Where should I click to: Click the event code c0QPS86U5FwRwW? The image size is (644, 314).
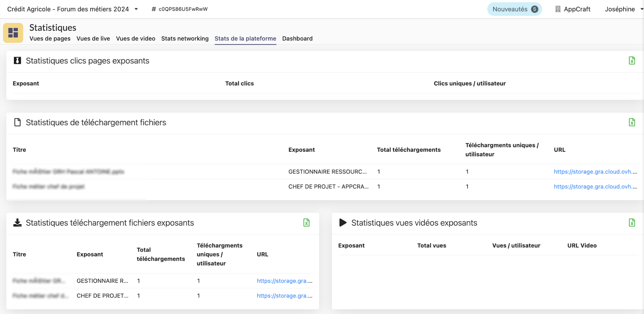[183, 9]
